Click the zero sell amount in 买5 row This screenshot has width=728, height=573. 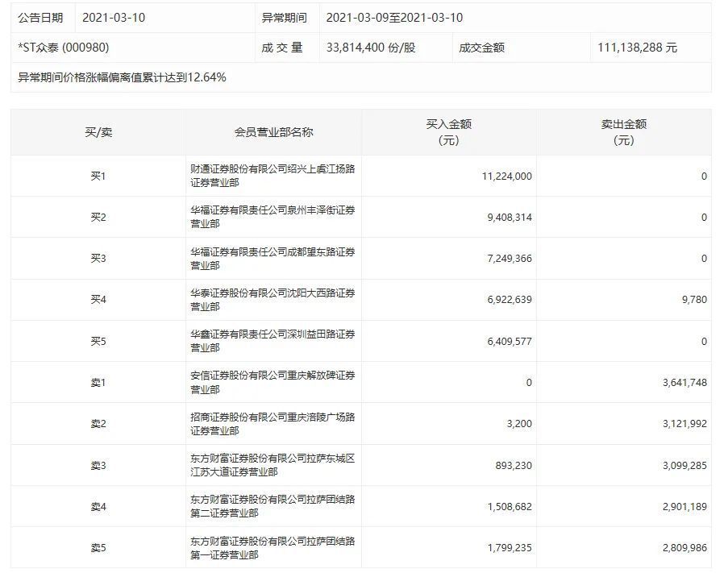pyautogui.click(x=704, y=342)
